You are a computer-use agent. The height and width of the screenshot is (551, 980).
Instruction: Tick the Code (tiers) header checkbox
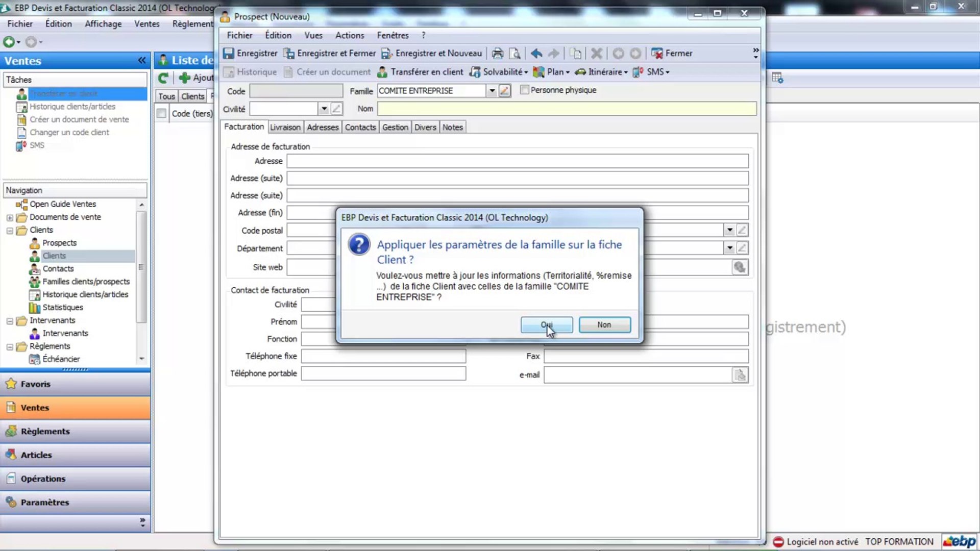162,113
